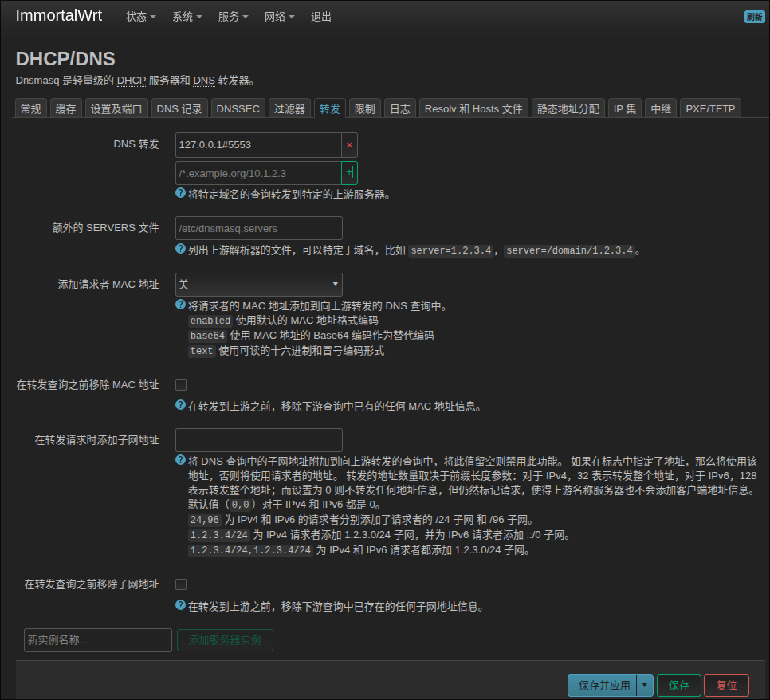The width and height of the screenshot is (770, 700).
Task: Enable removing MAC address before forwarding
Action: tap(181, 385)
